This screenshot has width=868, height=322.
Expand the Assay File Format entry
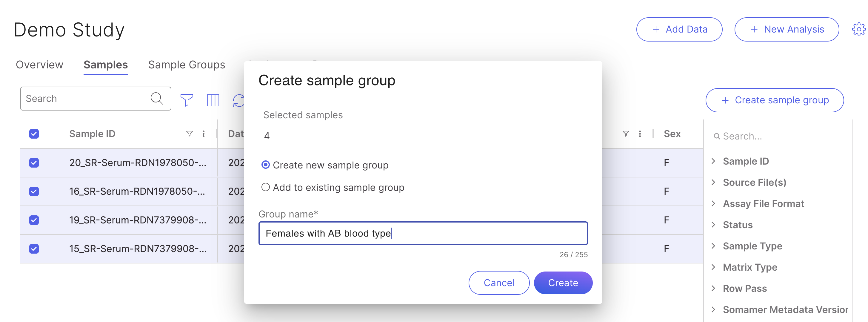(x=713, y=204)
